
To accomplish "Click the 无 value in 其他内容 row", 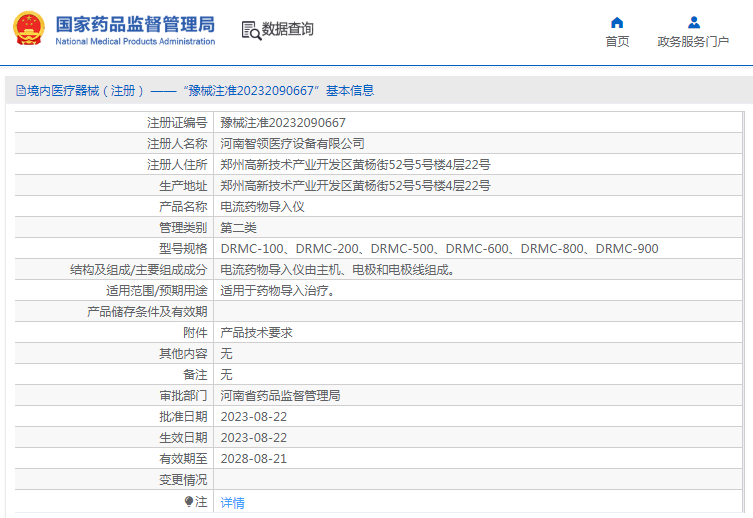I will click(226, 354).
